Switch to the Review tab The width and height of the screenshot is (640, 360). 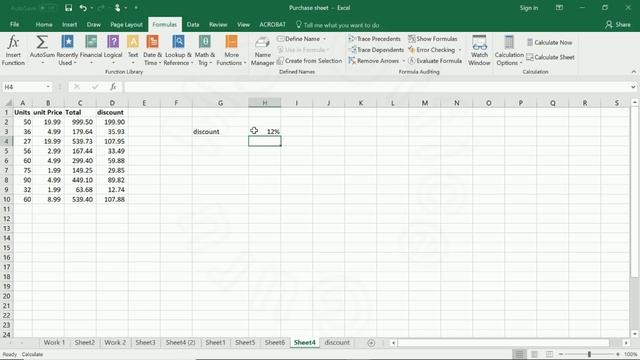(x=218, y=24)
